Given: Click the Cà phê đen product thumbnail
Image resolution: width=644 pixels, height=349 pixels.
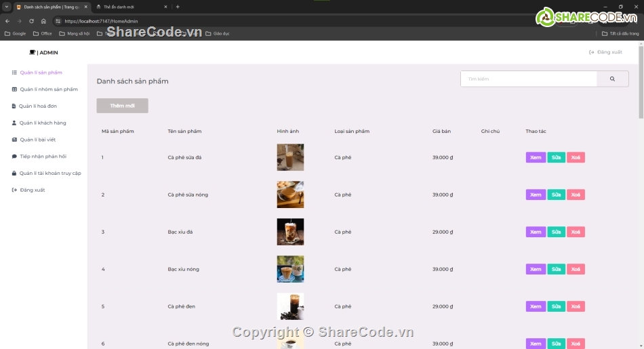Looking at the screenshot, I should tap(290, 306).
